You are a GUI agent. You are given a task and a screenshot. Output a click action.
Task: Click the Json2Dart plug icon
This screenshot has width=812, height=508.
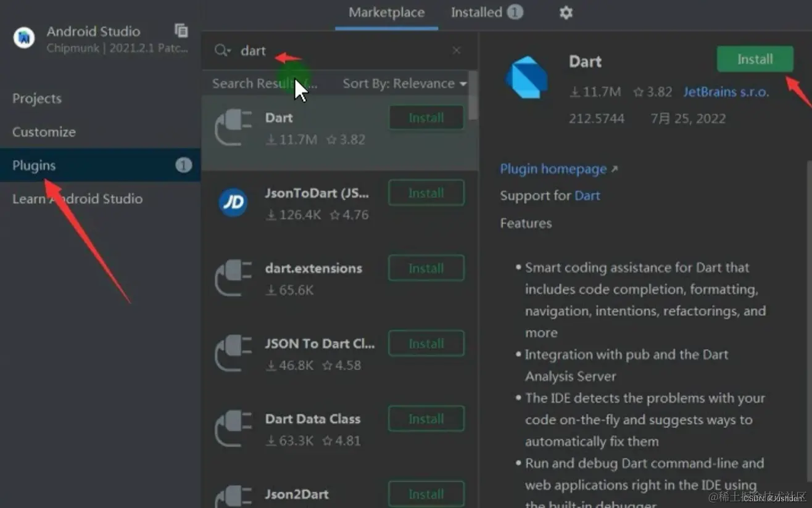point(233,497)
